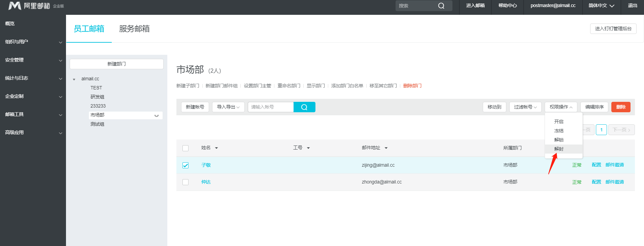
Task: Click the options icon on 市场部 tree item
Action: pyautogui.click(x=157, y=115)
